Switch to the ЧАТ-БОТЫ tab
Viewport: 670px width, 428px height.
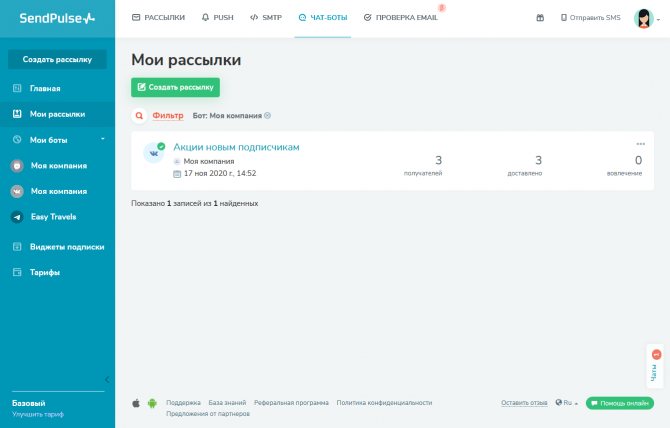[x=322, y=18]
